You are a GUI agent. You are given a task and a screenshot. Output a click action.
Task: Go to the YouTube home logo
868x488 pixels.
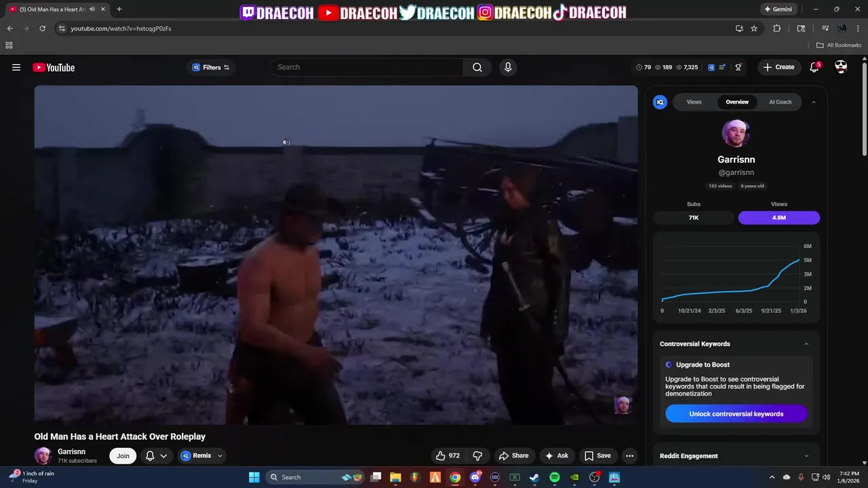tap(54, 67)
